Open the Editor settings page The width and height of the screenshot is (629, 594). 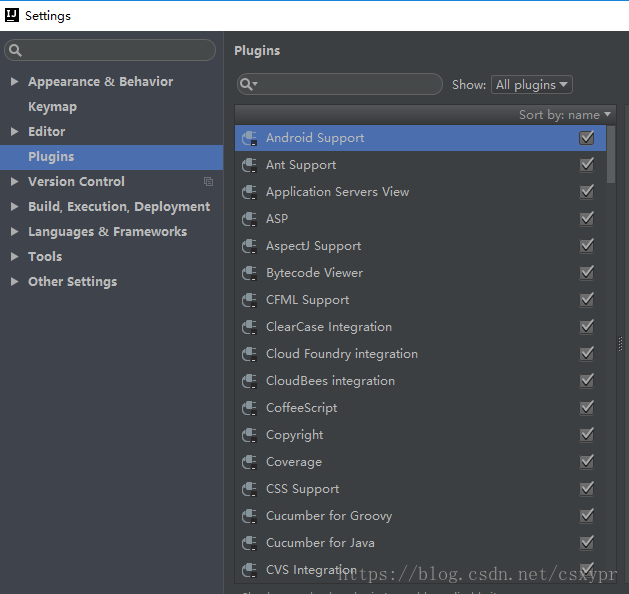(x=47, y=132)
